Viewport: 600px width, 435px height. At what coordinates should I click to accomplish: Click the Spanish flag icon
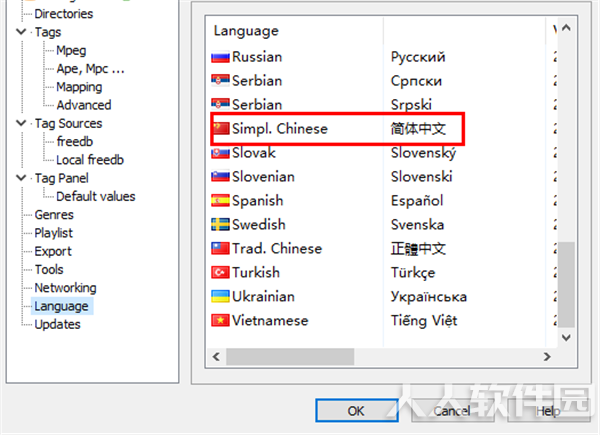pyautogui.click(x=220, y=200)
